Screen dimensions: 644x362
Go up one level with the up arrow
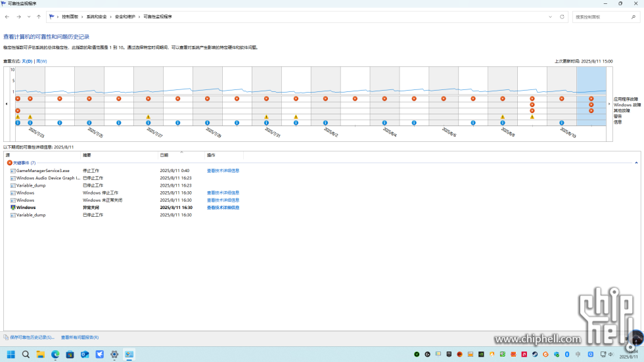39,17
